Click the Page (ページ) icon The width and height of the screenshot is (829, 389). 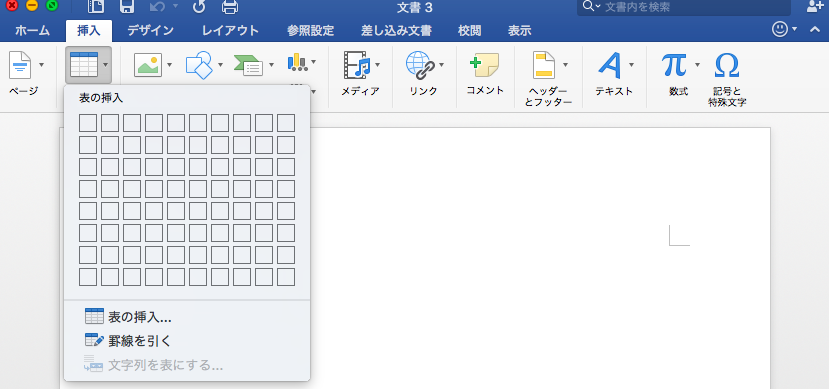click(x=21, y=66)
